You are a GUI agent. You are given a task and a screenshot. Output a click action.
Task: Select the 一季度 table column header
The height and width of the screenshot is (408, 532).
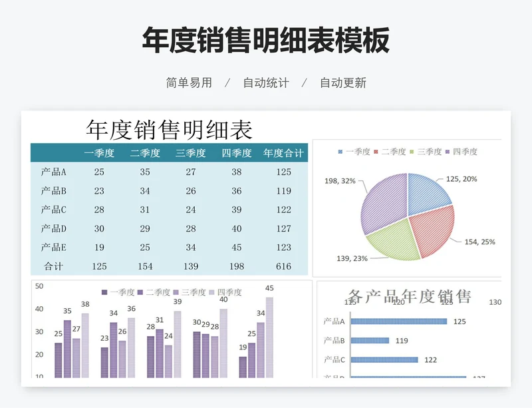click(99, 153)
